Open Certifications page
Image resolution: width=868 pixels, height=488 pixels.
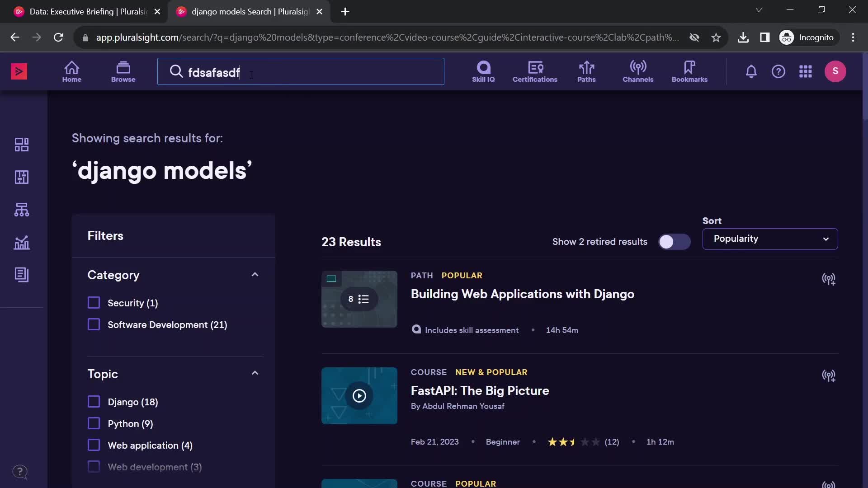(535, 71)
